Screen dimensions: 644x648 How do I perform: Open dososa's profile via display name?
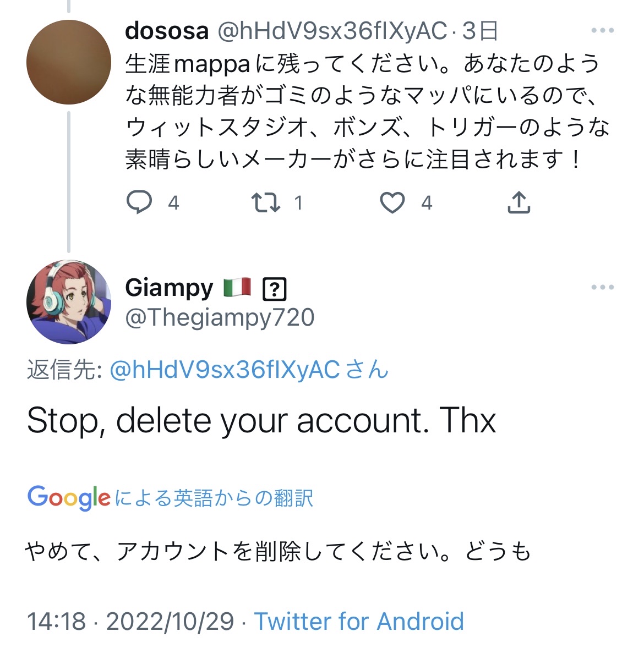click(167, 31)
